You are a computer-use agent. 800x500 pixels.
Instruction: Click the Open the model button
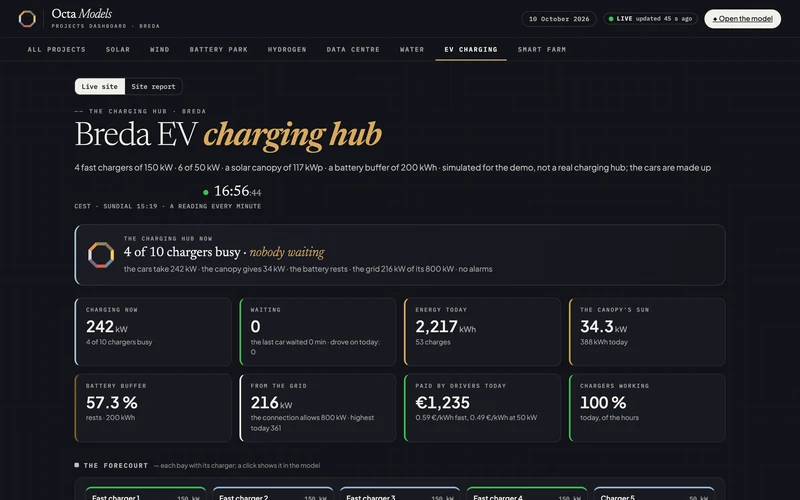[x=742, y=19]
